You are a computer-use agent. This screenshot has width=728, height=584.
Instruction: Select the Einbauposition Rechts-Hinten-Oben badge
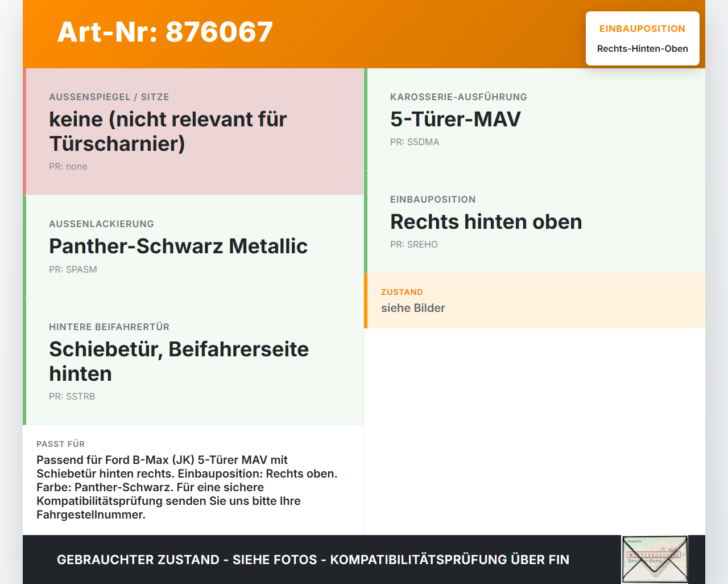(643, 39)
